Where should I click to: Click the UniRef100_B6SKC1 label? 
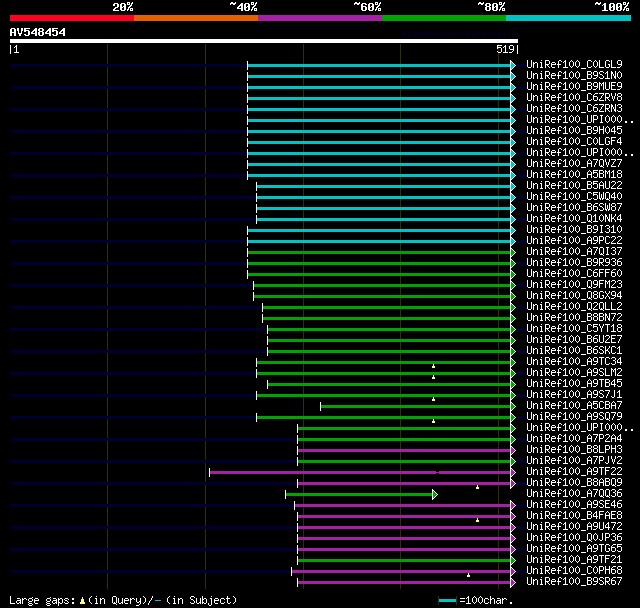(574, 351)
